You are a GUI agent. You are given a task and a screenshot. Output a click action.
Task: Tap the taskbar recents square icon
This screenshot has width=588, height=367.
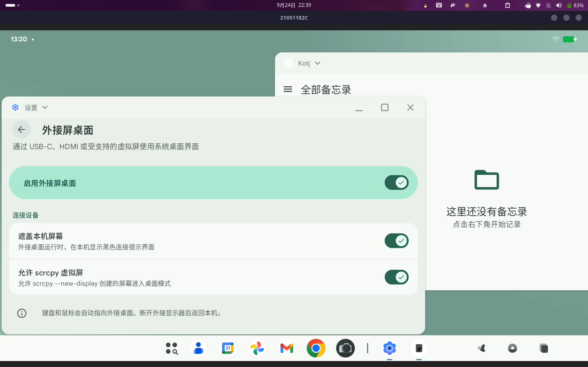point(544,348)
